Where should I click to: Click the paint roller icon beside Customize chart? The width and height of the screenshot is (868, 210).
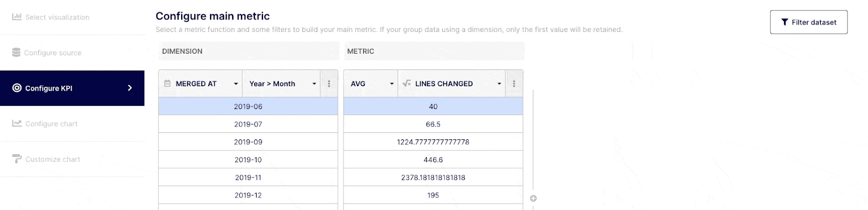[x=17, y=158]
